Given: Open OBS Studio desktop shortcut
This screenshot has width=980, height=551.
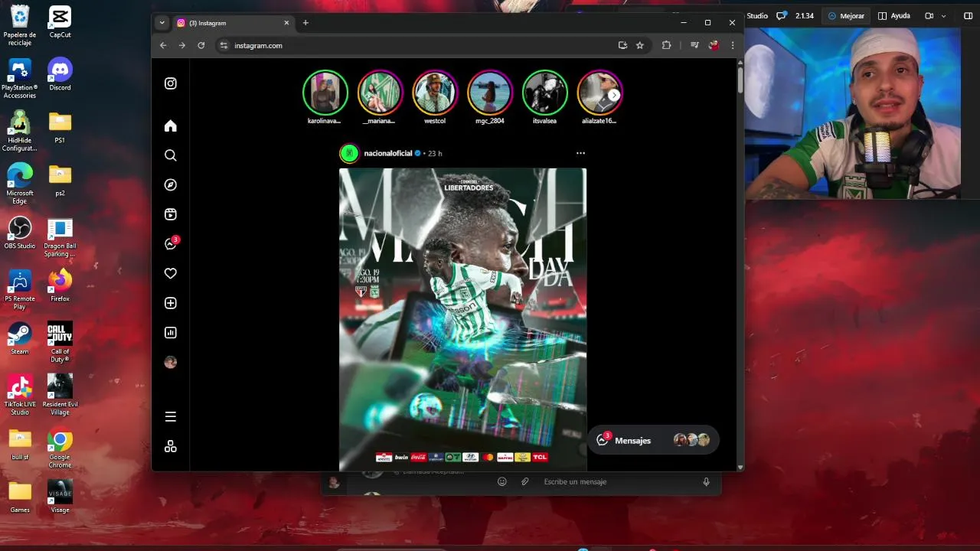Looking at the screenshot, I should tap(20, 233).
